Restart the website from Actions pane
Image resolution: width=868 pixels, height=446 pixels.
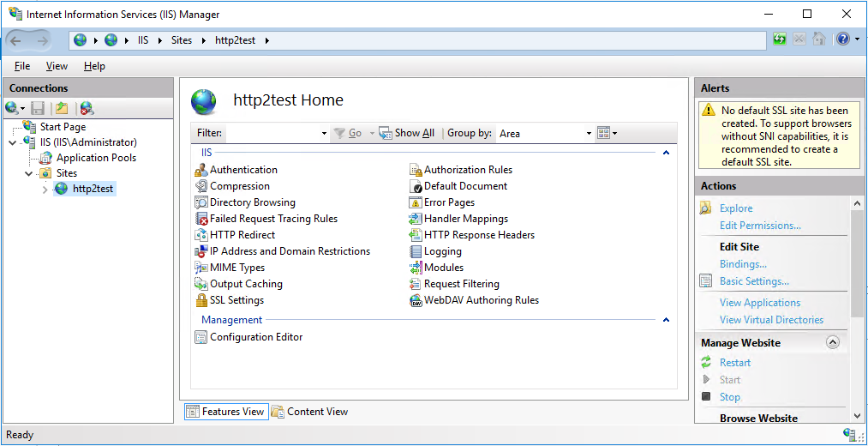coord(735,363)
